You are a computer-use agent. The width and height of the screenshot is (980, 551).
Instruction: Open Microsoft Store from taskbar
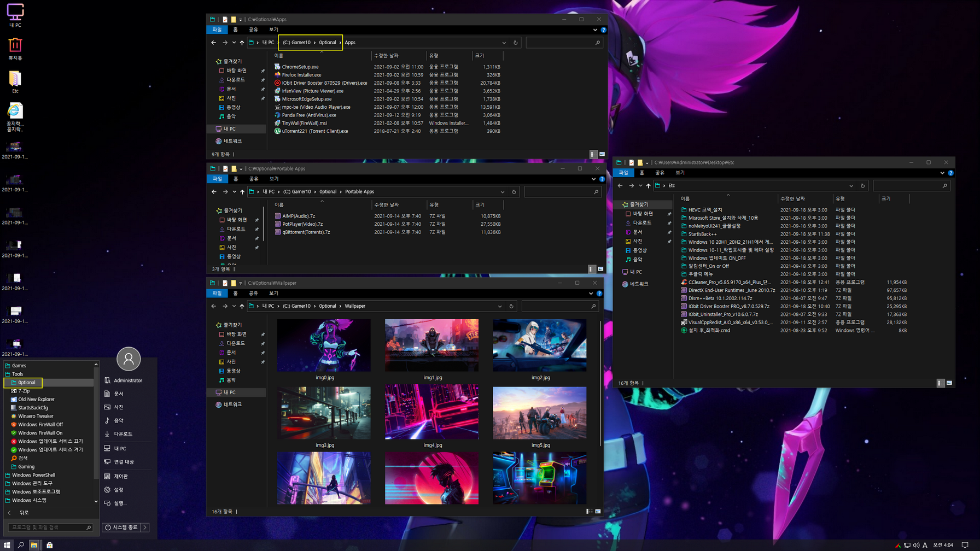[x=50, y=545]
